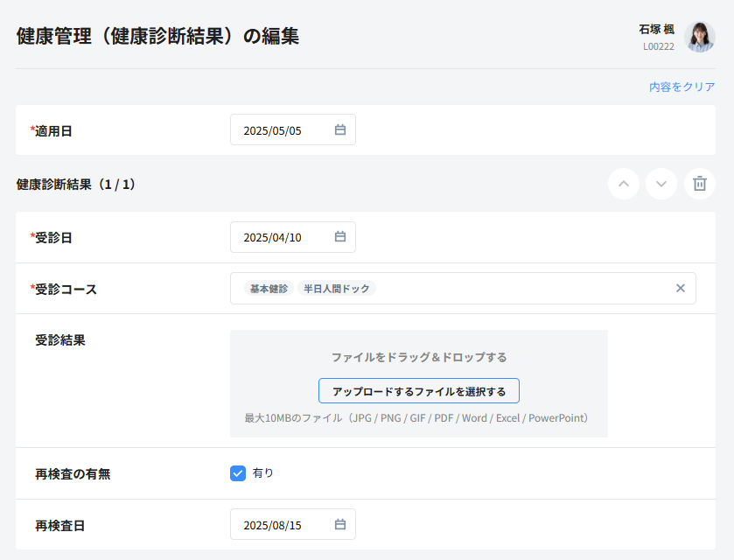
Task: Click the 受診日 date field showing 2025/04/10
Action: click(x=280, y=237)
